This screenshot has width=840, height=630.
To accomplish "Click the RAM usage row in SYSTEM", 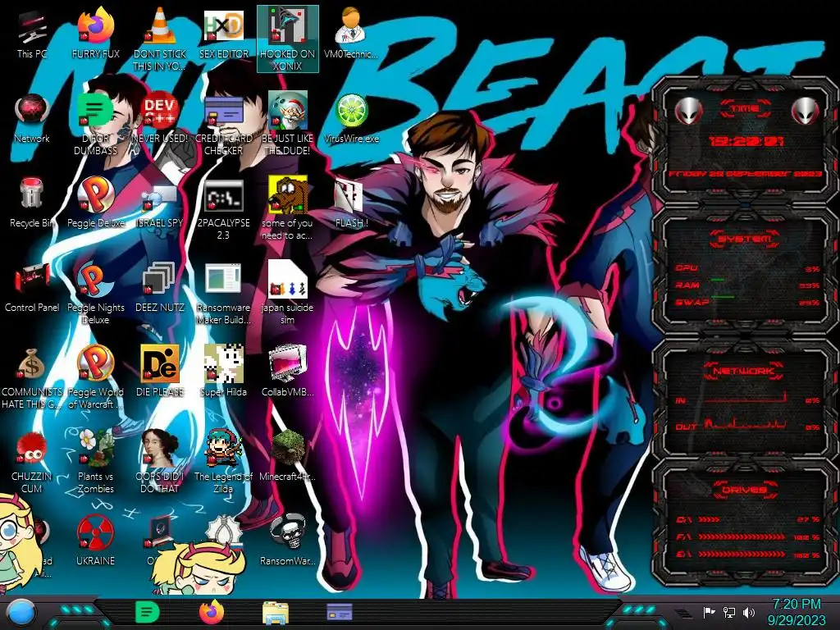I will point(748,285).
